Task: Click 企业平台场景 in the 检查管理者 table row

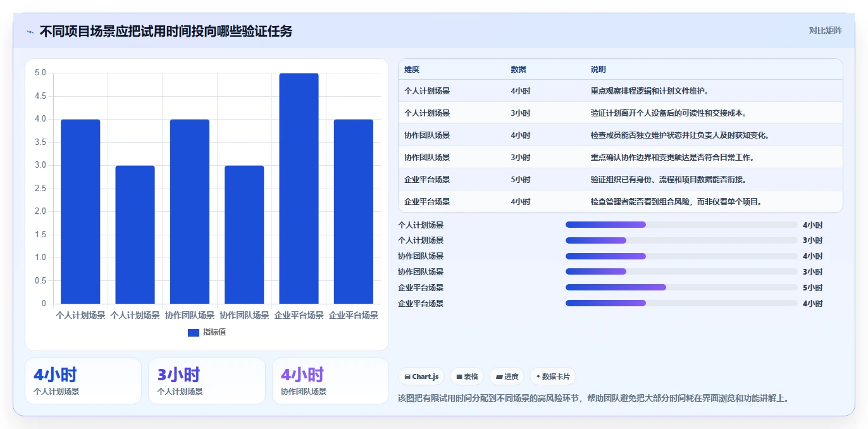Action: click(427, 202)
